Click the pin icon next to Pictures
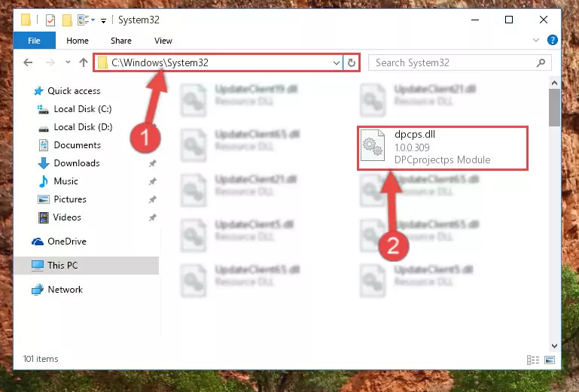Image resolution: width=579 pixels, height=392 pixels. tap(153, 199)
